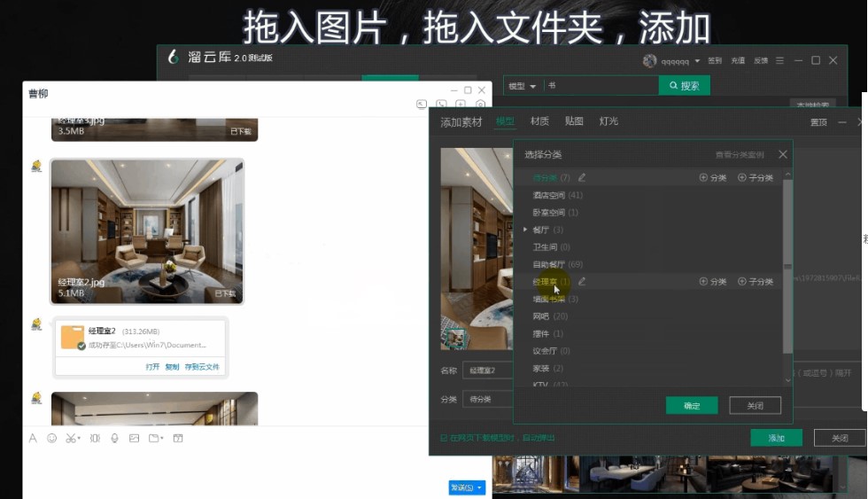868x499 pixels.
Task: Click the 经理室2 folder icon in chat
Action: click(73, 338)
